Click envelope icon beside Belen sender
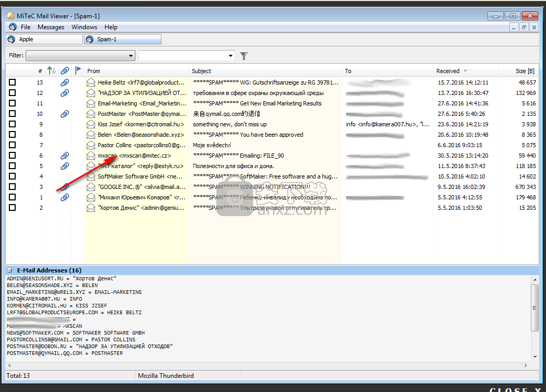 pyautogui.click(x=91, y=135)
